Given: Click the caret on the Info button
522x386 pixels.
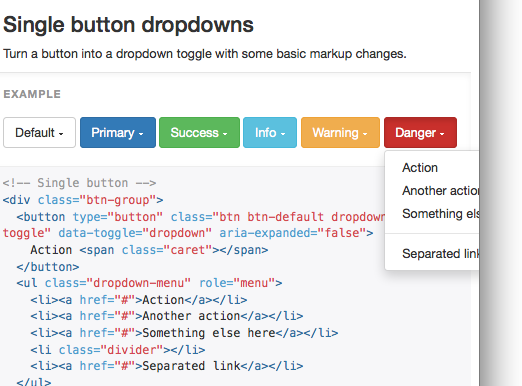Looking at the screenshot, I should pos(283,134).
